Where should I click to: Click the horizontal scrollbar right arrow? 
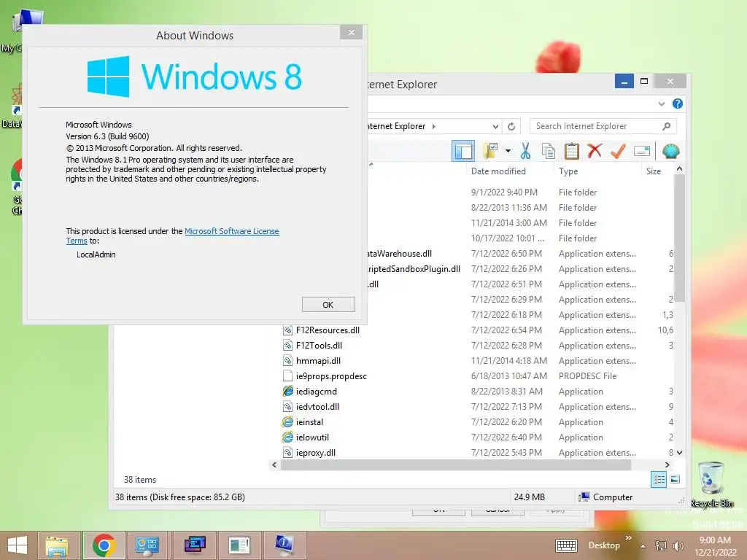667,464
